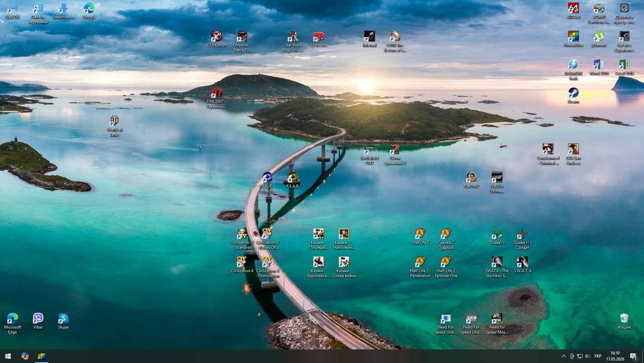The height and width of the screenshot is (363, 644).
Task: Click the Copilot icon in the taskbar
Action: 25,356
